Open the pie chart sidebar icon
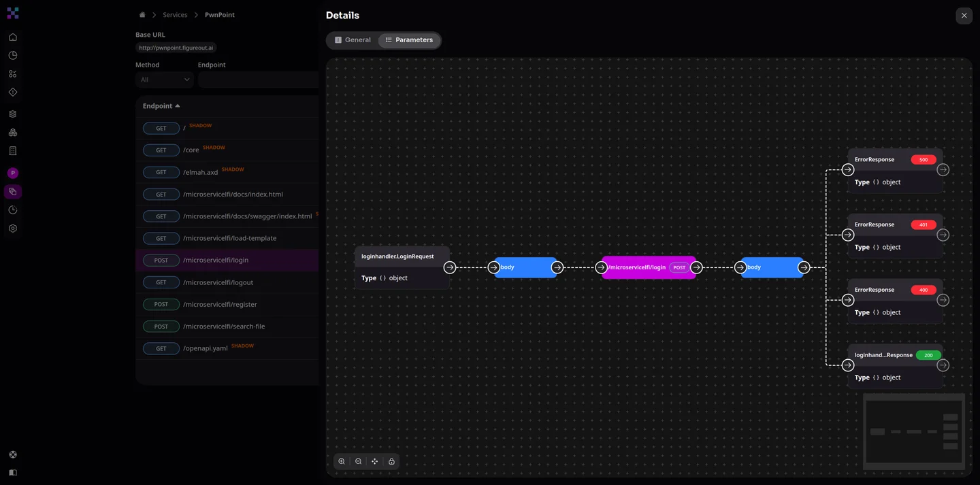The width and height of the screenshot is (980, 485). click(13, 56)
